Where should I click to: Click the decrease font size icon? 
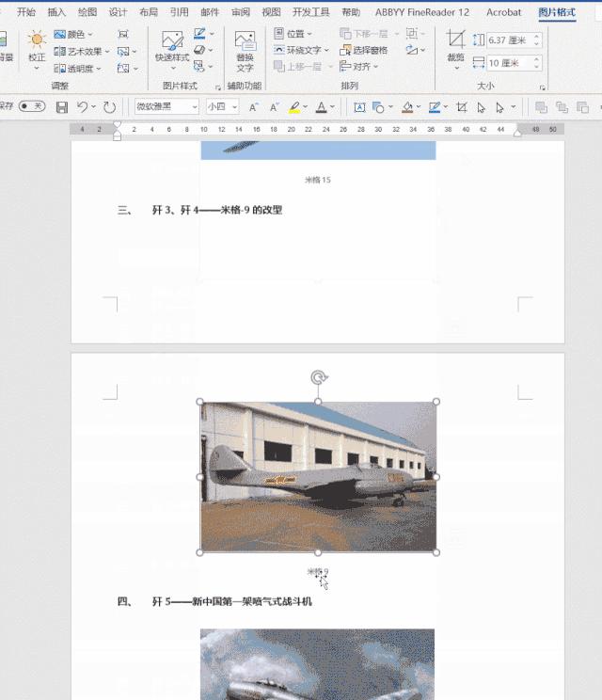click(274, 107)
